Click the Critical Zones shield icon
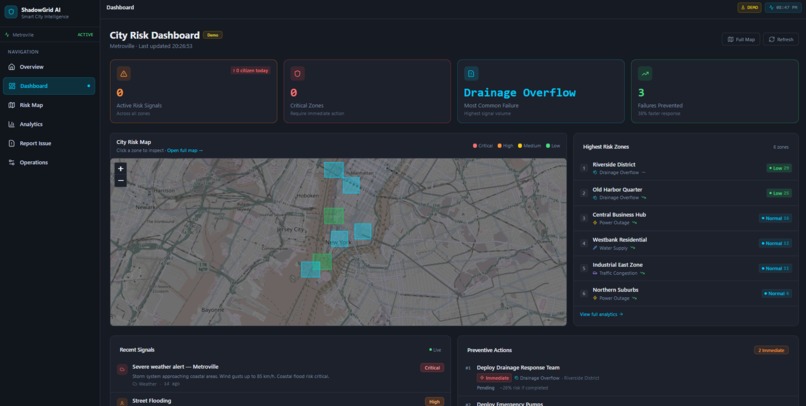The image size is (806, 406). pyautogui.click(x=297, y=73)
